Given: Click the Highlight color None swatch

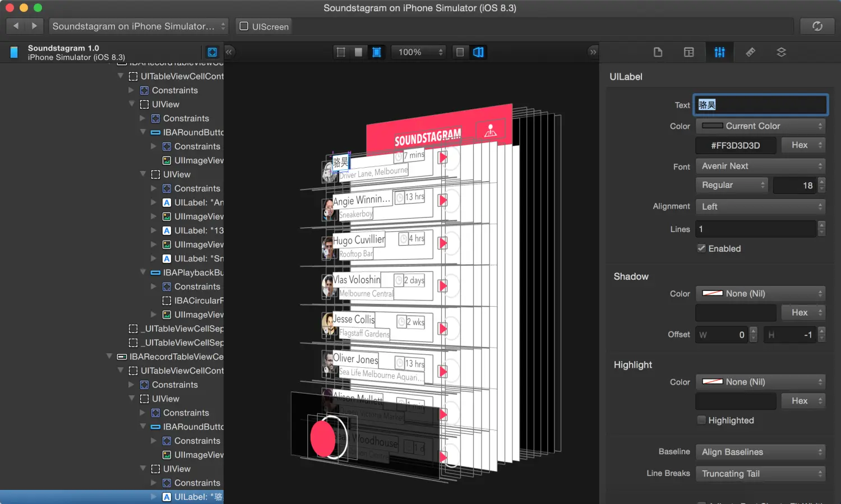Looking at the screenshot, I should [713, 382].
